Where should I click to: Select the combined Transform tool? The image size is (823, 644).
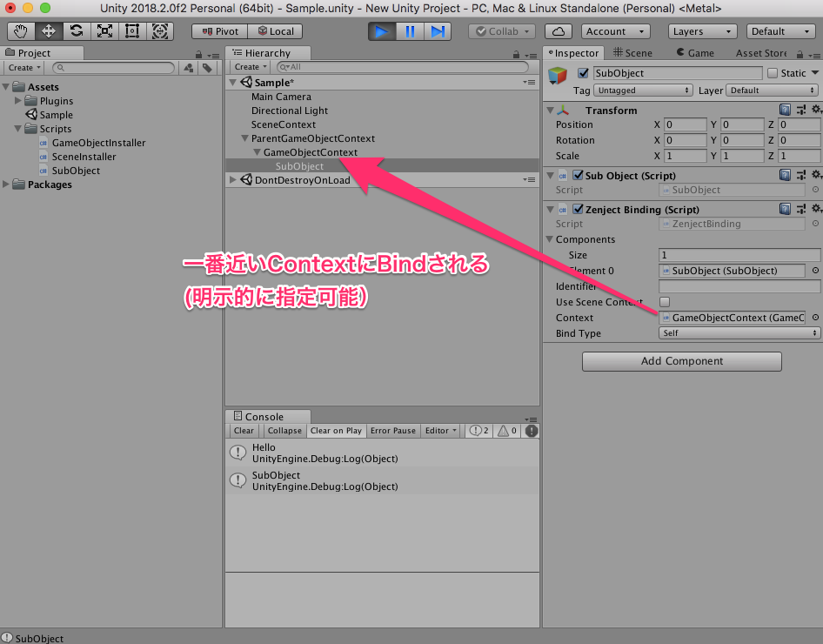pos(160,31)
